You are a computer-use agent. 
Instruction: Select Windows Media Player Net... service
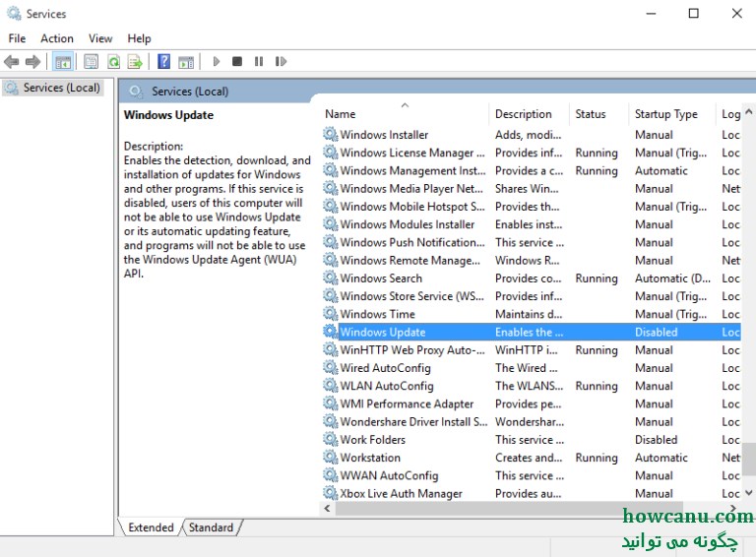[411, 188]
